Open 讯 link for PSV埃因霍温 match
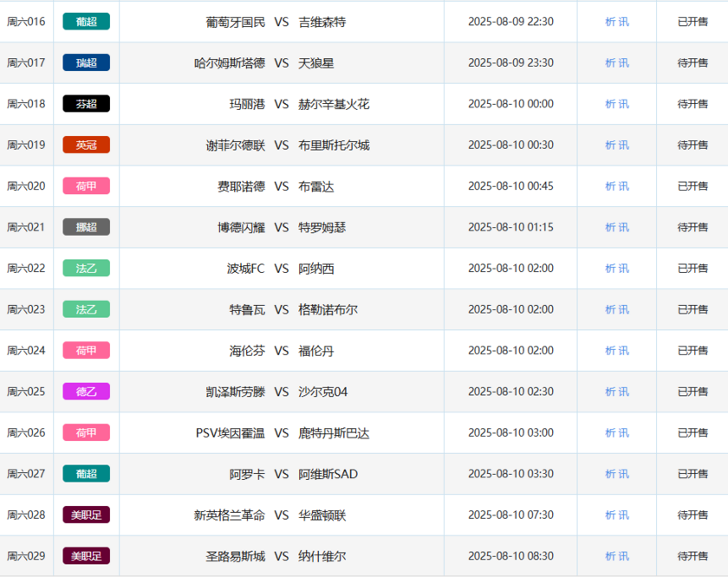 point(624,432)
